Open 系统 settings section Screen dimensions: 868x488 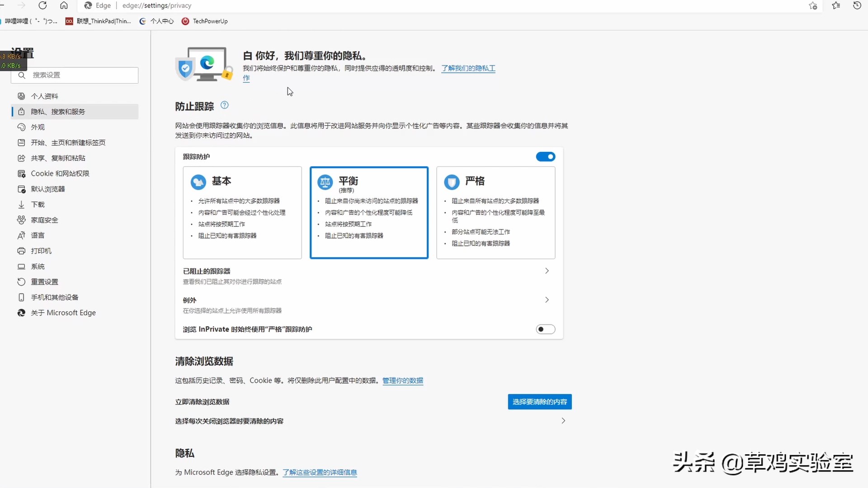(75, 266)
